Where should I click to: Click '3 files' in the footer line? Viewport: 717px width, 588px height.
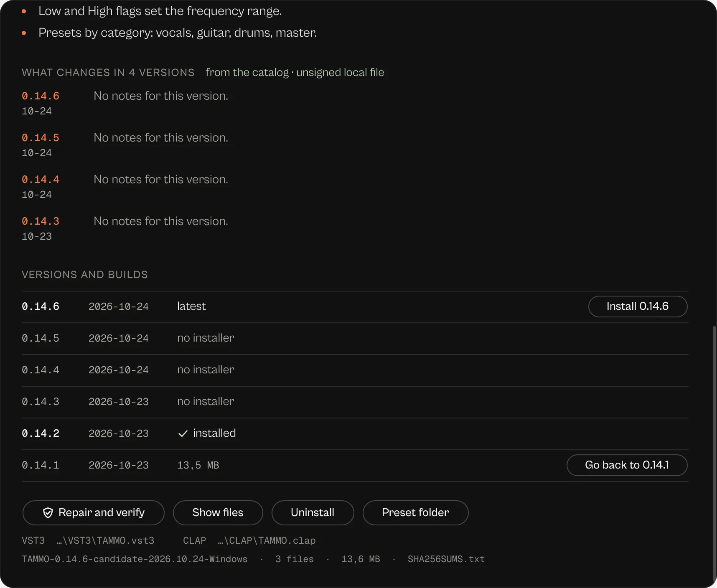(x=295, y=559)
